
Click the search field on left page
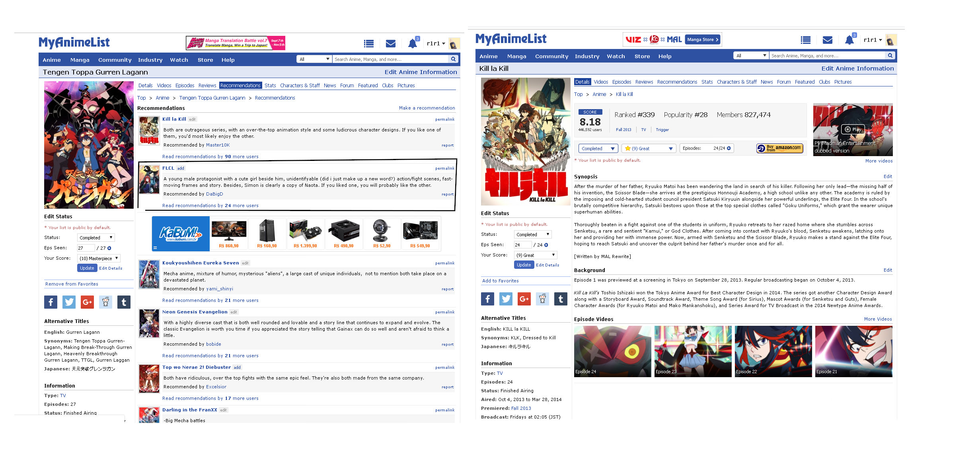(390, 59)
